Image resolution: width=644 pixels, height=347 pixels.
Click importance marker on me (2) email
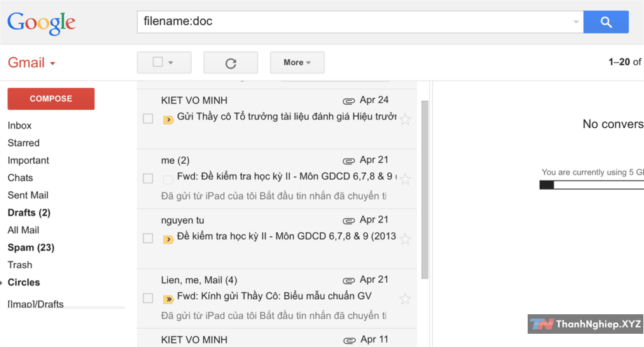click(x=168, y=179)
